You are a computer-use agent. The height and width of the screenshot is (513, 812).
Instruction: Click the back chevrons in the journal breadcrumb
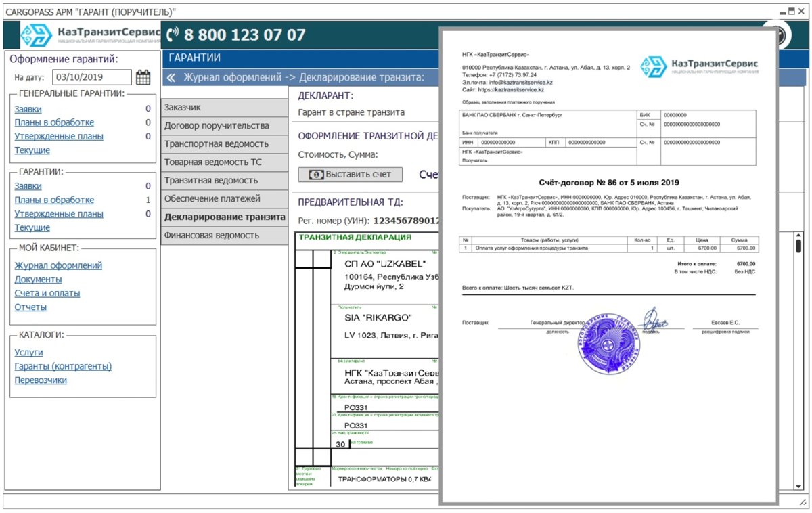click(171, 77)
